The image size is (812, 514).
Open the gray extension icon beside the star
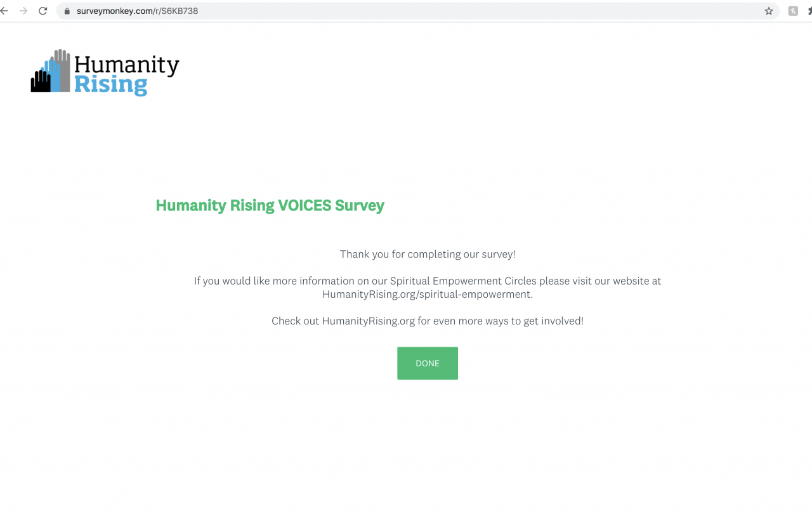pos(793,11)
